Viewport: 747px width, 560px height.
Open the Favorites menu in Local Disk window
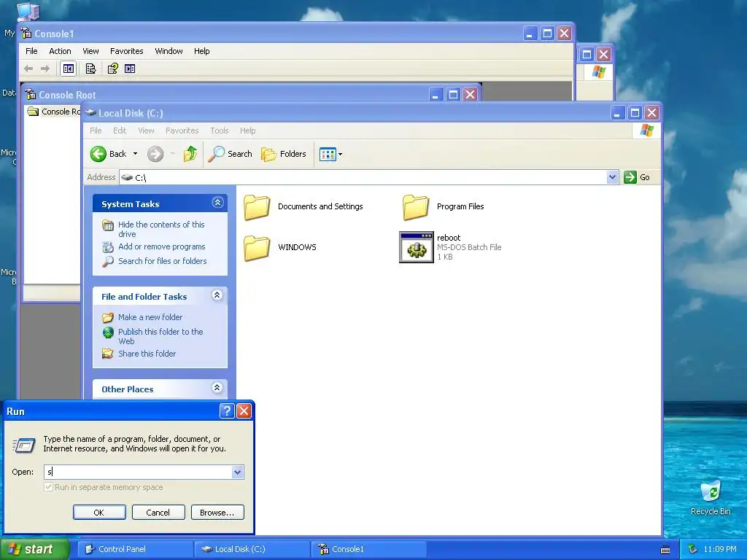[182, 131]
